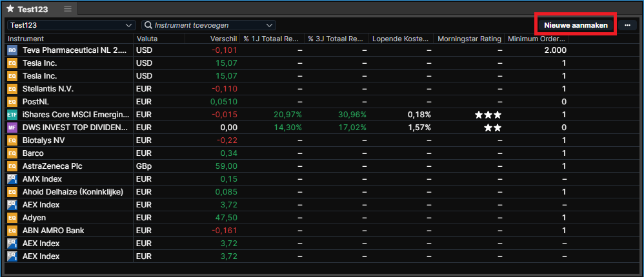Image resolution: width=644 pixels, height=277 pixels.
Task: Open the three-dots more options button
Action: click(627, 25)
